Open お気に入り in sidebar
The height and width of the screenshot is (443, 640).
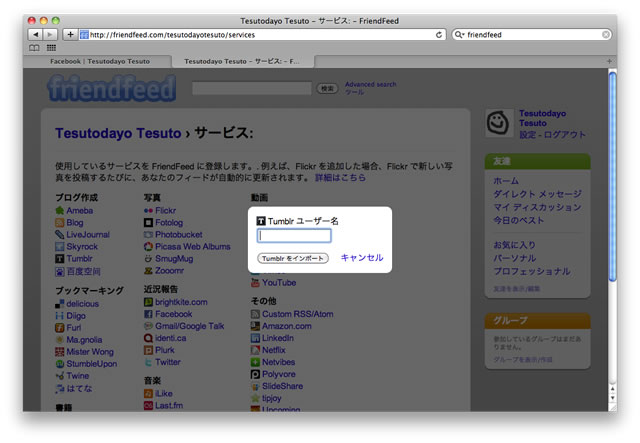514,245
